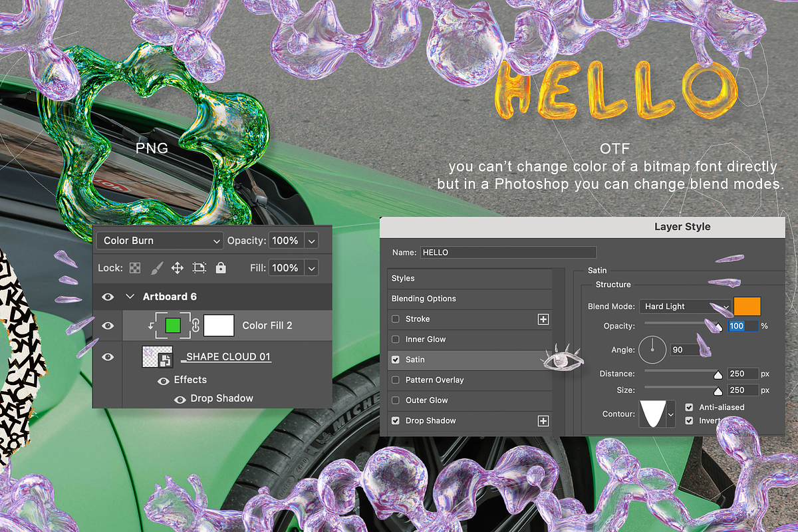Image resolution: width=798 pixels, height=532 pixels.
Task: Click the Color Fill 2 layer name
Action: [x=267, y=325]
